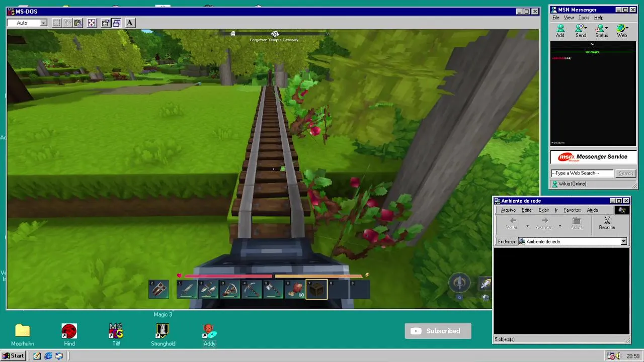Open File menu in MSN Messenger

point(556,18)
